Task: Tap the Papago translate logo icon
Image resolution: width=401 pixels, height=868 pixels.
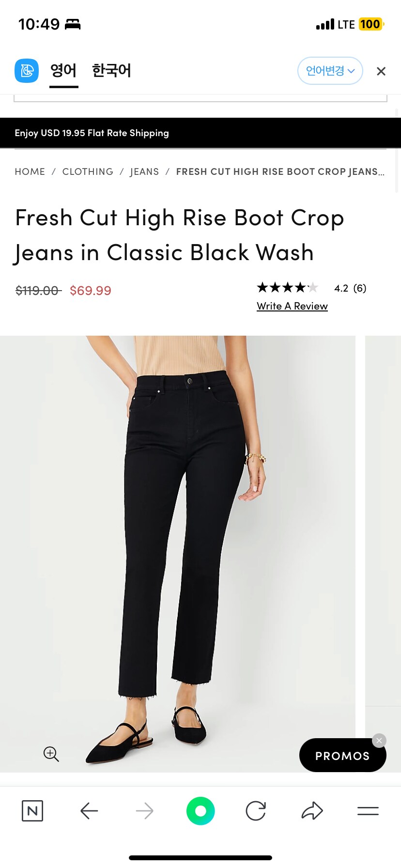Action: 27,71
